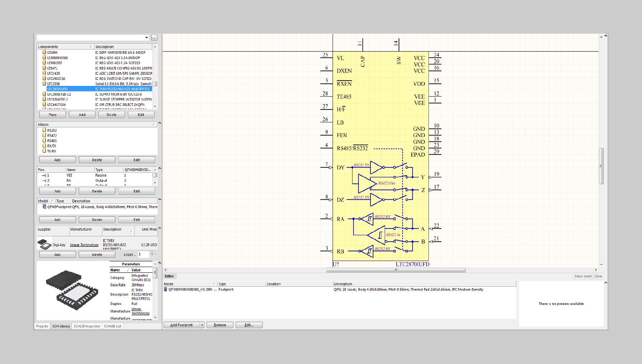This screenshot has width=642, height=364.
Task: Click Add alias button in Aliases panel
Action: [x=56, y=160]
